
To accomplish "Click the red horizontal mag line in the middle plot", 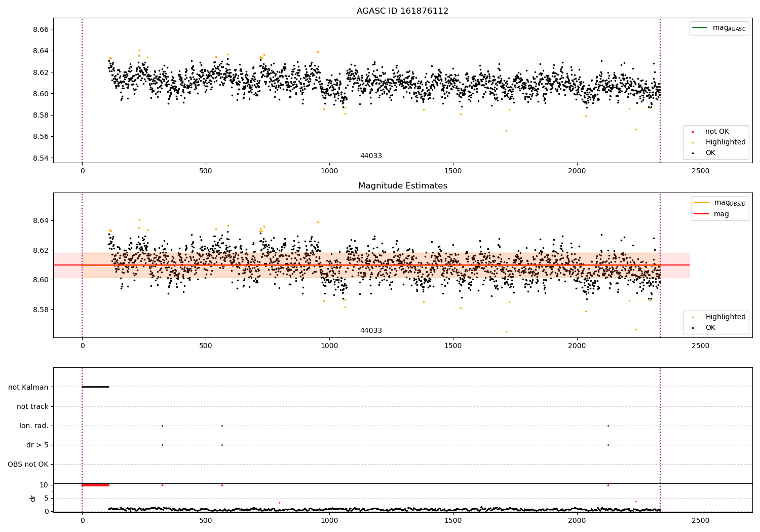I will pos(371,265).
